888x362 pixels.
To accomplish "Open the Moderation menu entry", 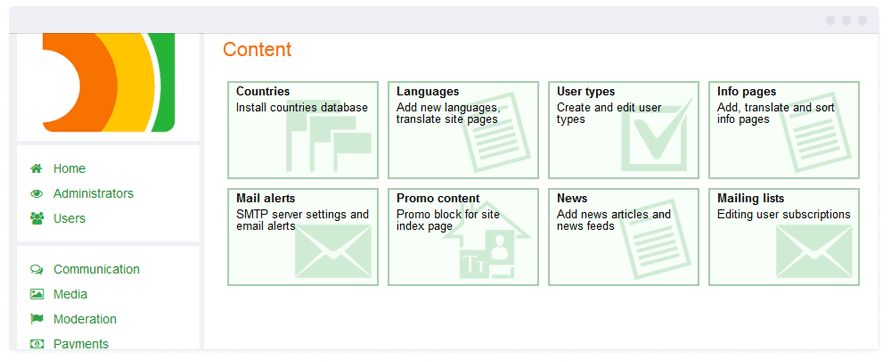I will pos(85,319).
